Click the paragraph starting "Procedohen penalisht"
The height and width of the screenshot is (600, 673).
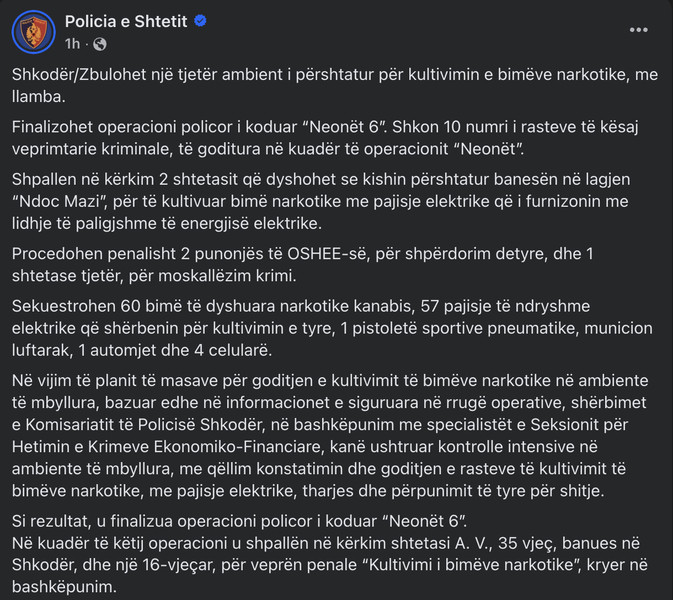(x=303, y=264)
